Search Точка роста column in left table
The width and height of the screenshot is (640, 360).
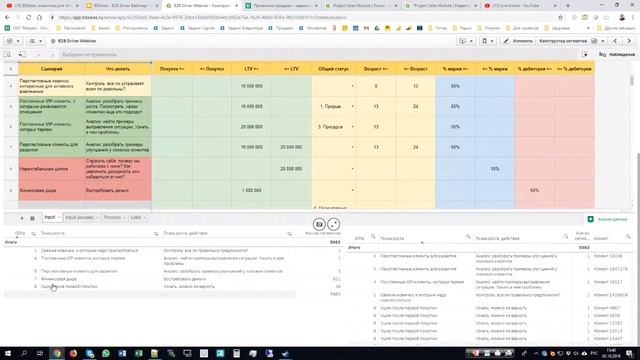(156, 233)
